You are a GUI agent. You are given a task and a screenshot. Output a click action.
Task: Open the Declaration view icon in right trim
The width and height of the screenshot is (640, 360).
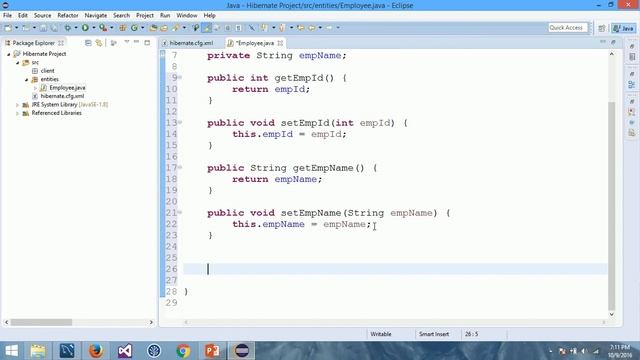pyautogui.click(x=632, y=132)
